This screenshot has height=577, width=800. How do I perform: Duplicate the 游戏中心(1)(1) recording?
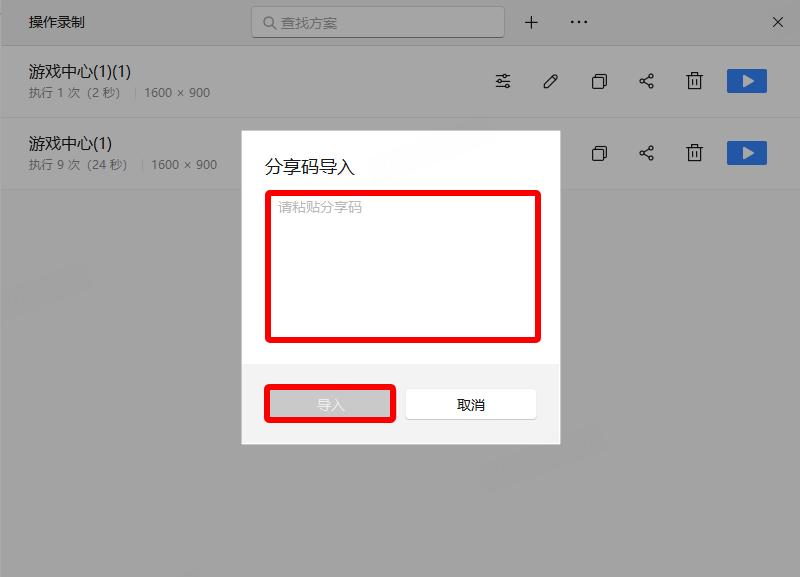coord(599,81)
